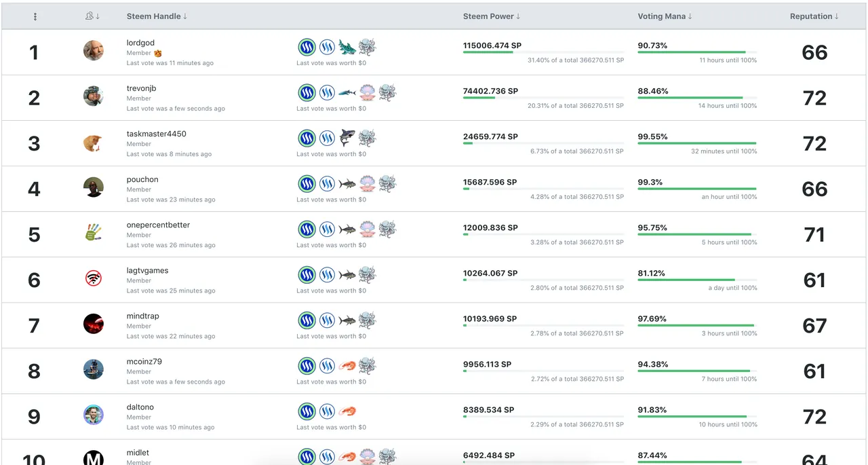Open the lagtvgames handle link
The height and width of the screenshot is (465, 868).
coord(147,270)
